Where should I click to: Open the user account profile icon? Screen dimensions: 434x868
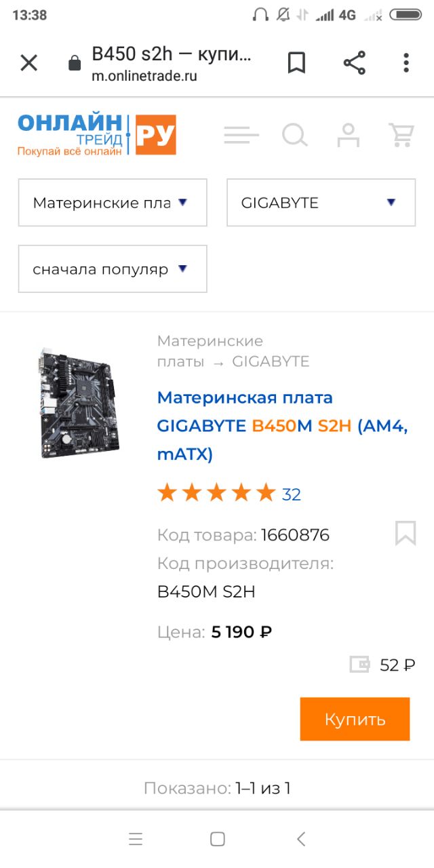click(x=349, y=135)
